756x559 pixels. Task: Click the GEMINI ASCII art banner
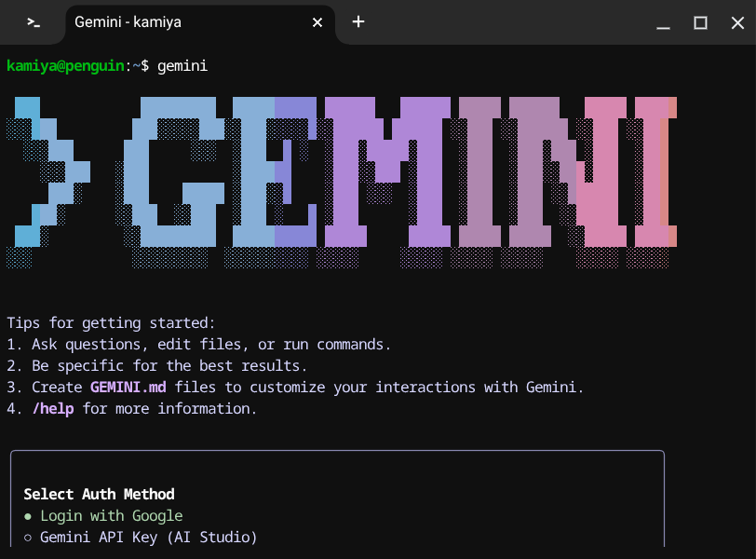342,183
